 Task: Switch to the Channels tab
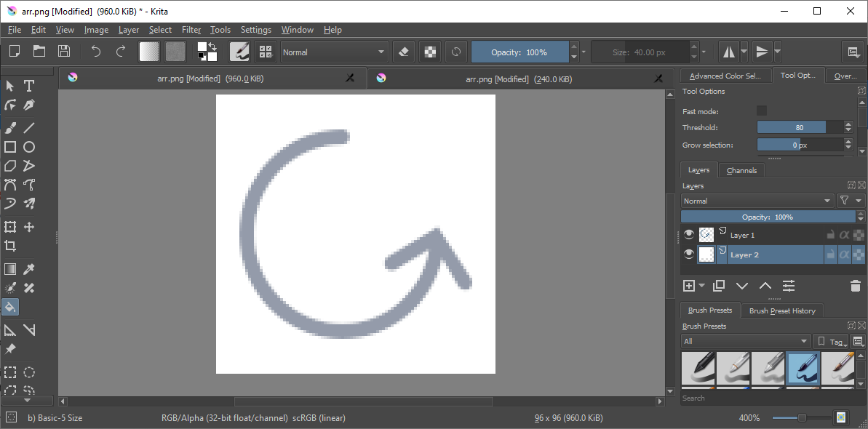click(741, 170)
